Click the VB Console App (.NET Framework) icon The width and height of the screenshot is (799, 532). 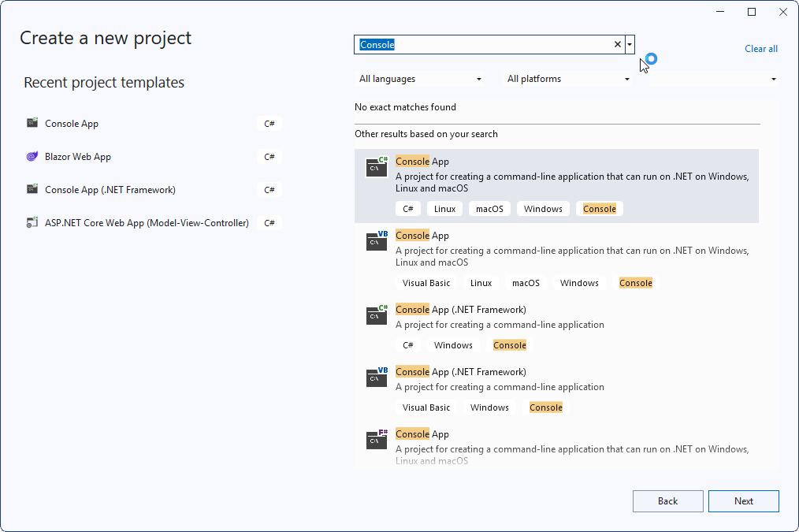tap(376, 378)
